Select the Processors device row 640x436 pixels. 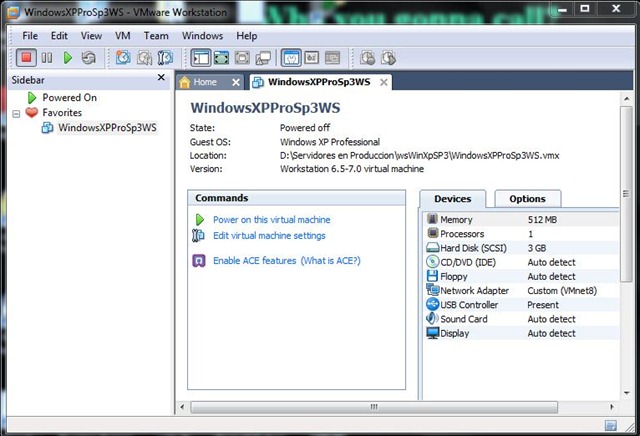pos(521,234)
